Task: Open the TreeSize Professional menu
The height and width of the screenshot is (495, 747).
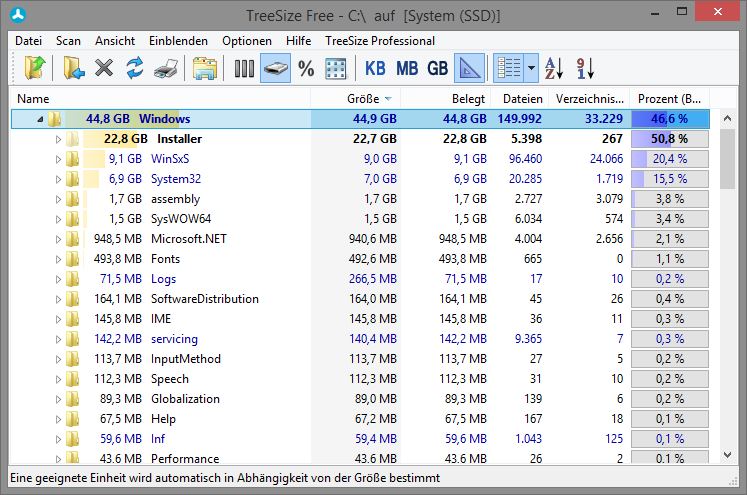Action: pyautogui.click(x=380, y=41)
